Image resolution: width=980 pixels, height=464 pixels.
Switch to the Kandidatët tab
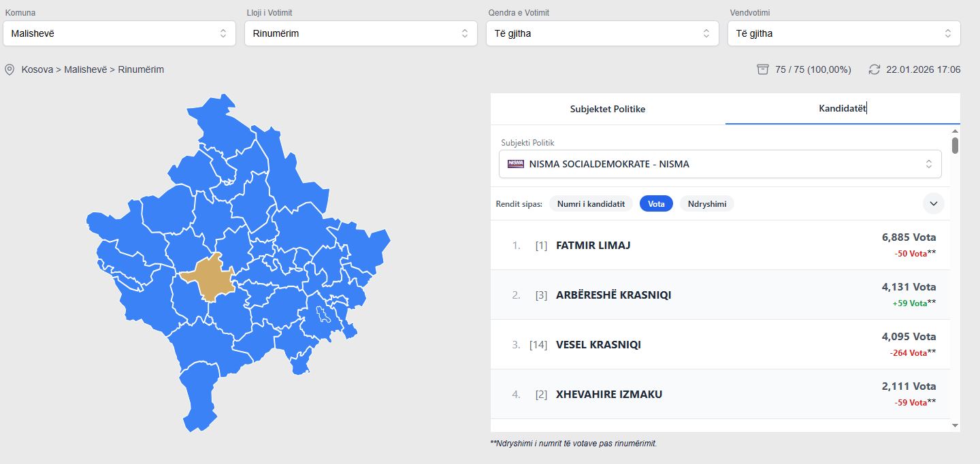click(x=843, y=109)
